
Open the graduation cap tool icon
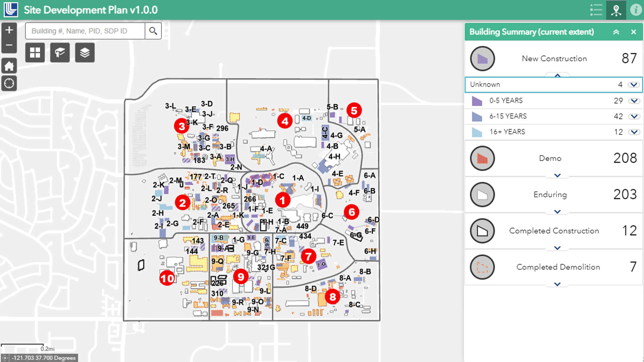tap(60, 53)
